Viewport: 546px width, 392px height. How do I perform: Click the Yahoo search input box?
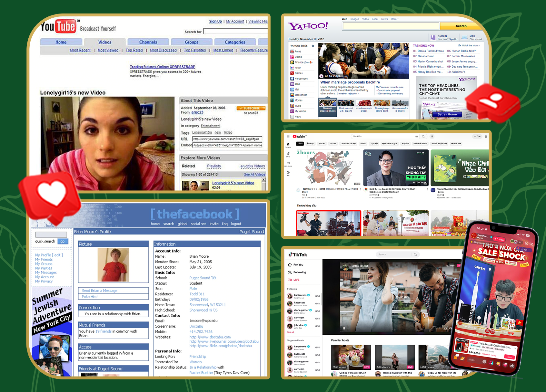(391, 26)
